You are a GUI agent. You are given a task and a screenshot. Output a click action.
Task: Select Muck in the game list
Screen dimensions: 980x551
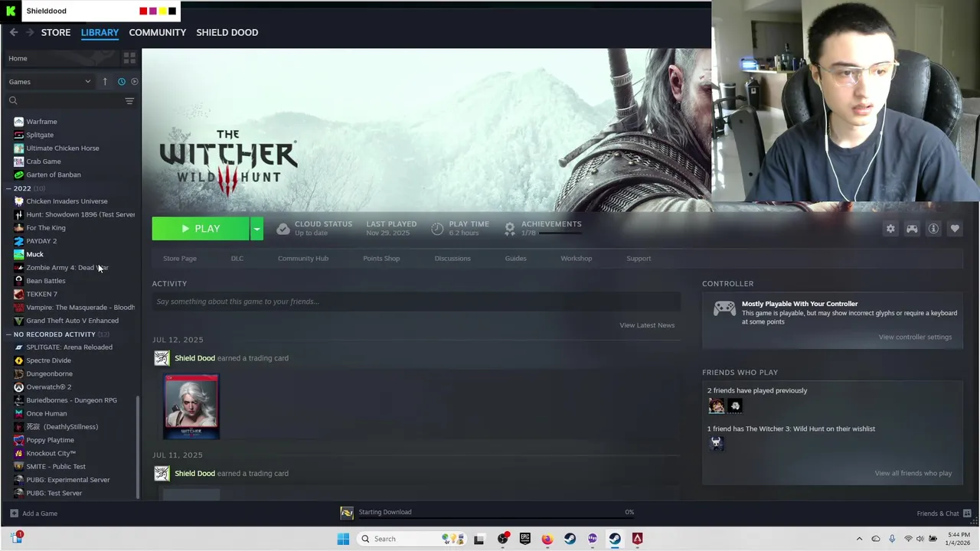[x=34, y=254]
